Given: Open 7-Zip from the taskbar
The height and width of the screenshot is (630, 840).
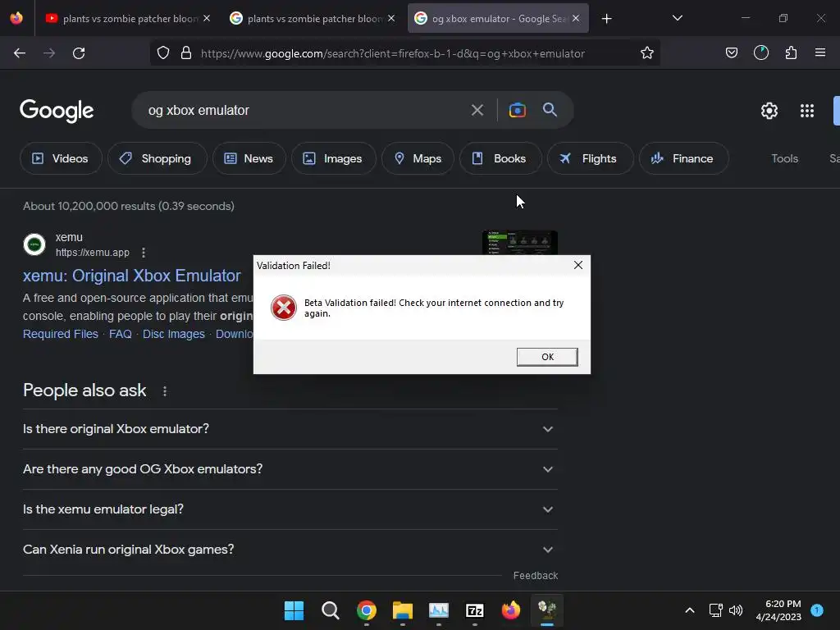Looking at the screenshot, I should pyautogui.click(x=475, y=610).
